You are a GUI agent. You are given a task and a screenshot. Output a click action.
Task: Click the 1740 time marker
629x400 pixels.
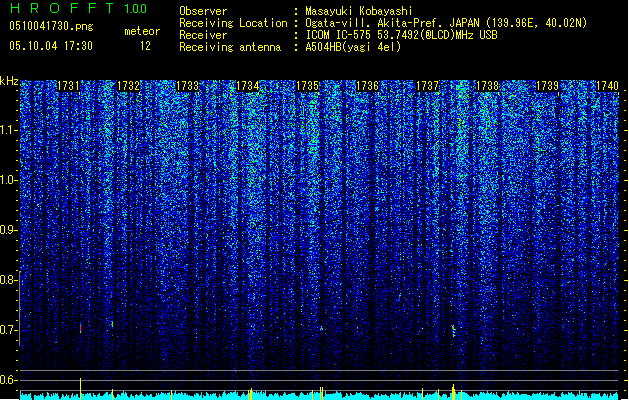pyautogui.click(x=607, y=86)
